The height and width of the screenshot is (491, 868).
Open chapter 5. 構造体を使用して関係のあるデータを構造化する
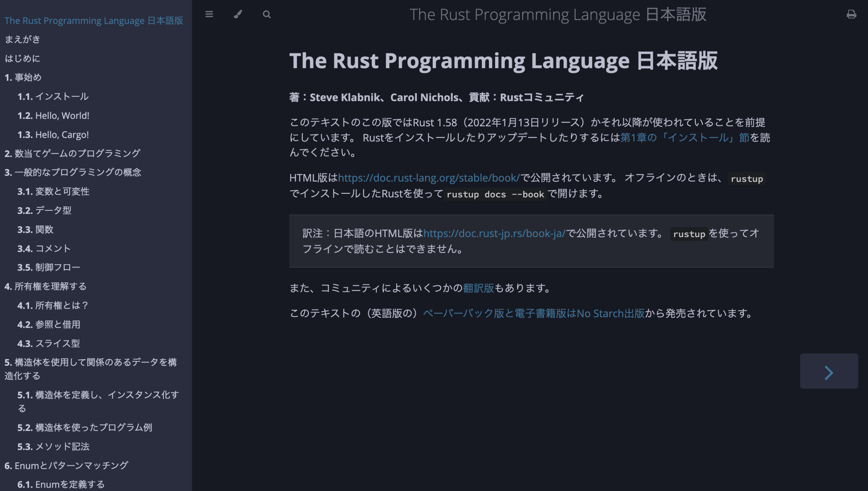pyautogui.click(x=91, y=369)
